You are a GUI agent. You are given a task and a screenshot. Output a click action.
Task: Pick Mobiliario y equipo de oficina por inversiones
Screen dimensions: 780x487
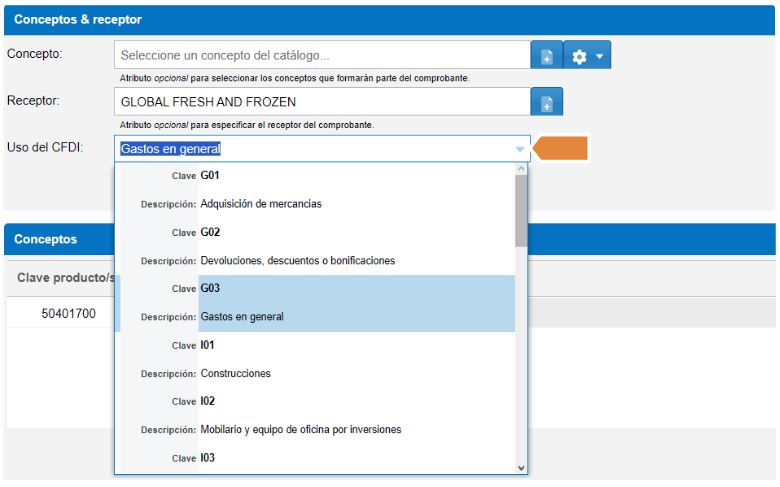click(315, 416)
